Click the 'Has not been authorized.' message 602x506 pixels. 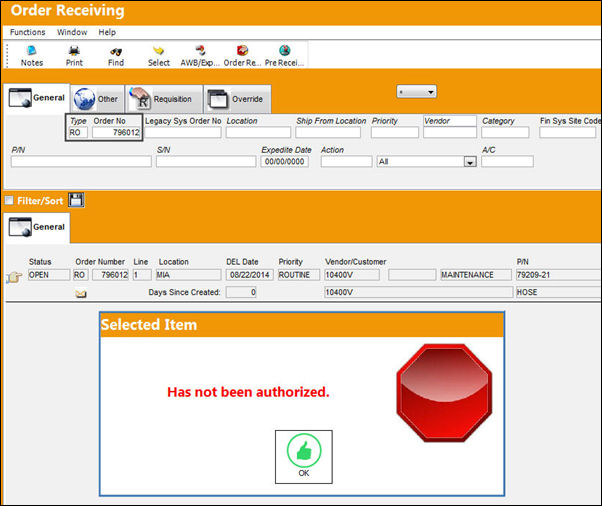pyautogui.click(x=248, y=392)
